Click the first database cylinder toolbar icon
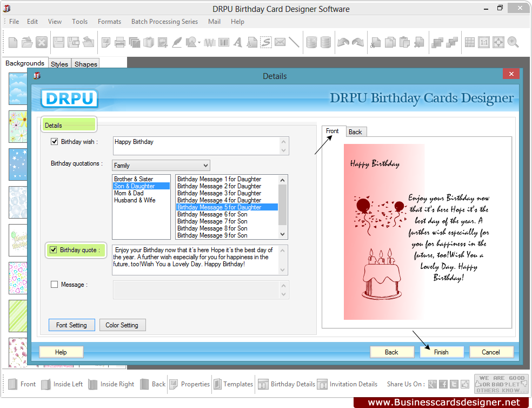532x408 pixels. click(x=311, y=42)
